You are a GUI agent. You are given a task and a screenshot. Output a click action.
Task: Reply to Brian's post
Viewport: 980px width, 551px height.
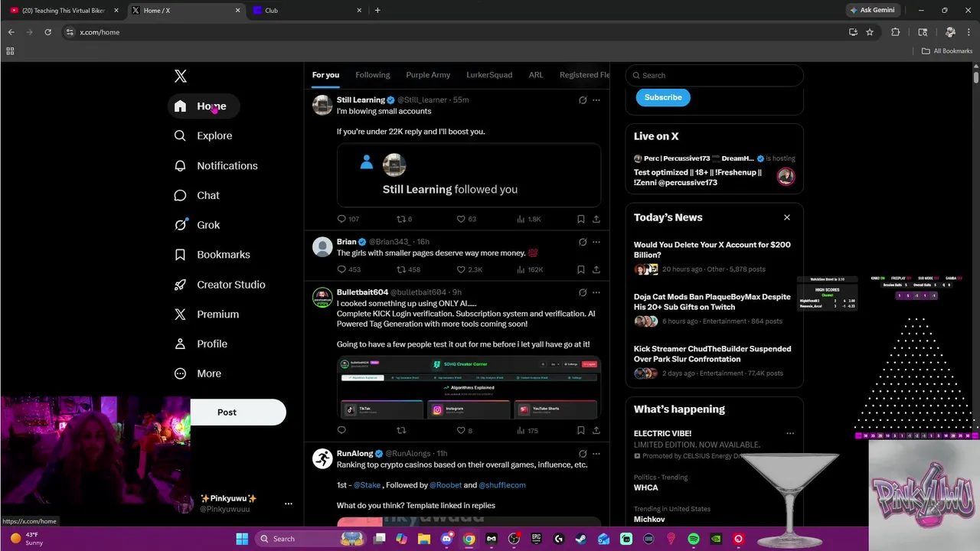click(x=348, y=269)
